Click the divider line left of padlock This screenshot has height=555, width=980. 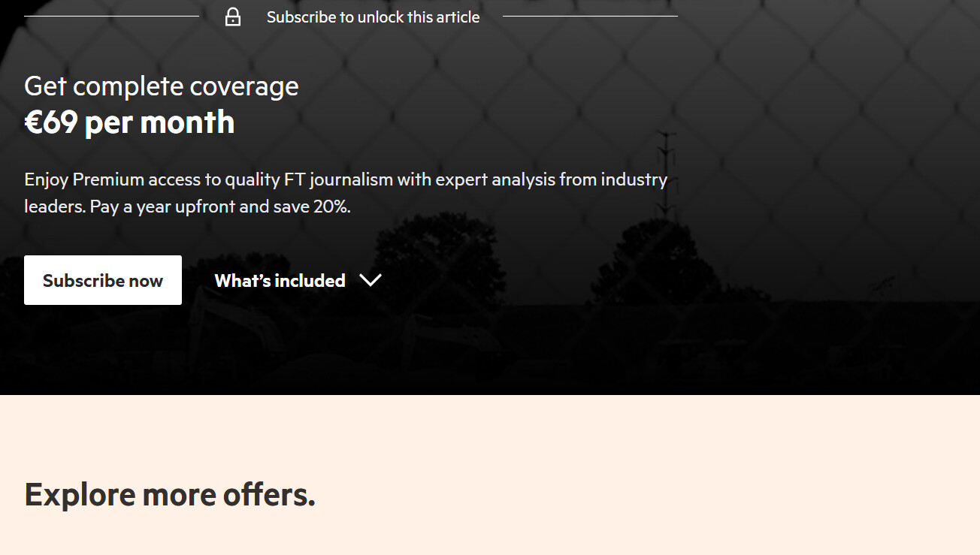coord(111,16)
